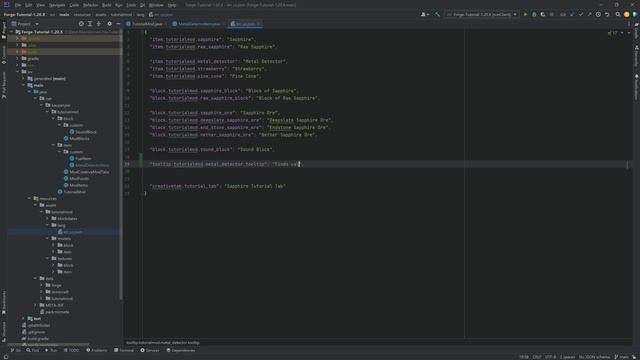Screen dimensions: 640x360
Task: Open the TODO tool window button
Action: [x=72, y=350]
